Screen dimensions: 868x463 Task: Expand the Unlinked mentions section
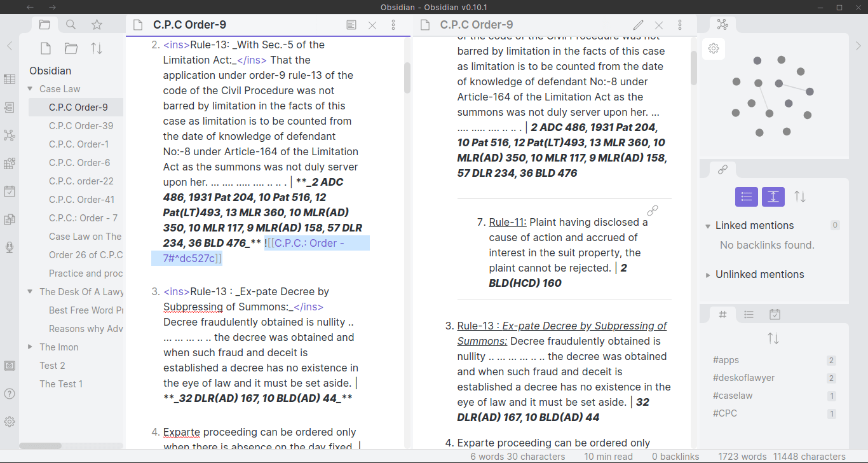point(709,275)
